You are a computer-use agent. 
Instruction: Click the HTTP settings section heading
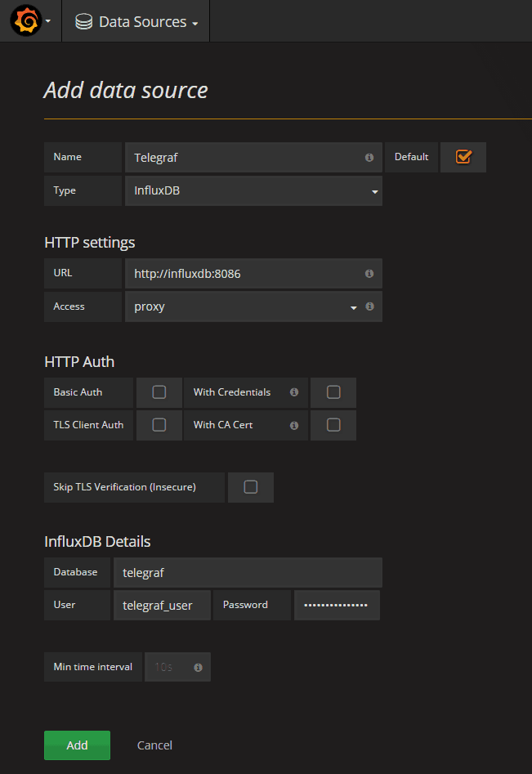tap(90, 243)
